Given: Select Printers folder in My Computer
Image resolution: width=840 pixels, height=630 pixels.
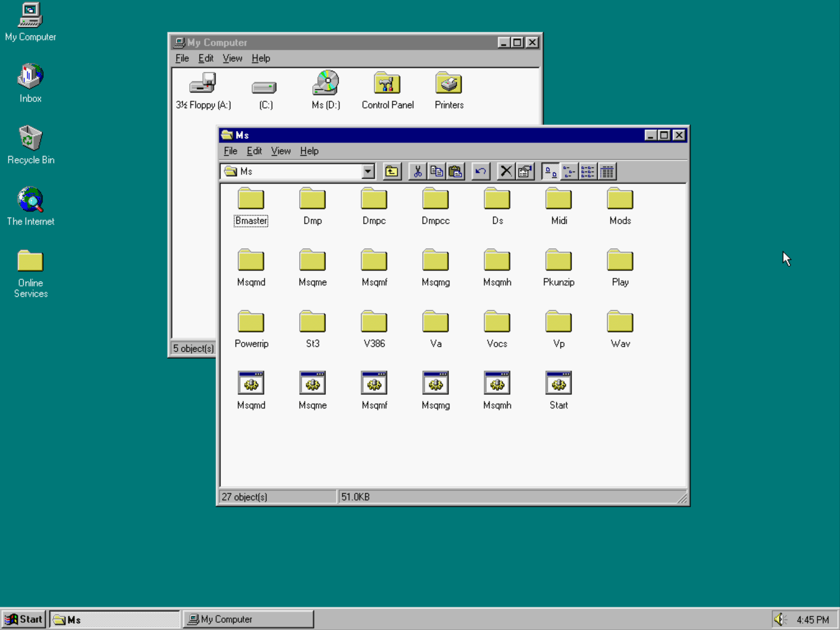Looking at the screenshot, I should pos(449,91).
